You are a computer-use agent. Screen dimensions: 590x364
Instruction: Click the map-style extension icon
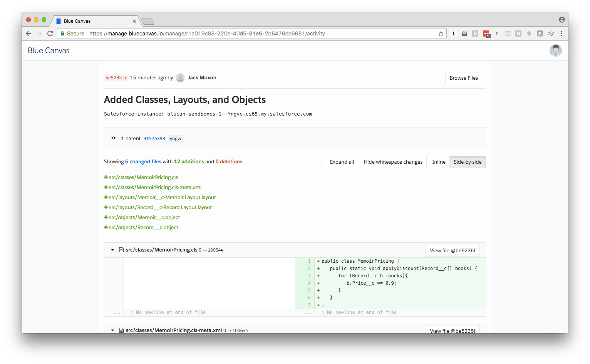coord(551,34)
